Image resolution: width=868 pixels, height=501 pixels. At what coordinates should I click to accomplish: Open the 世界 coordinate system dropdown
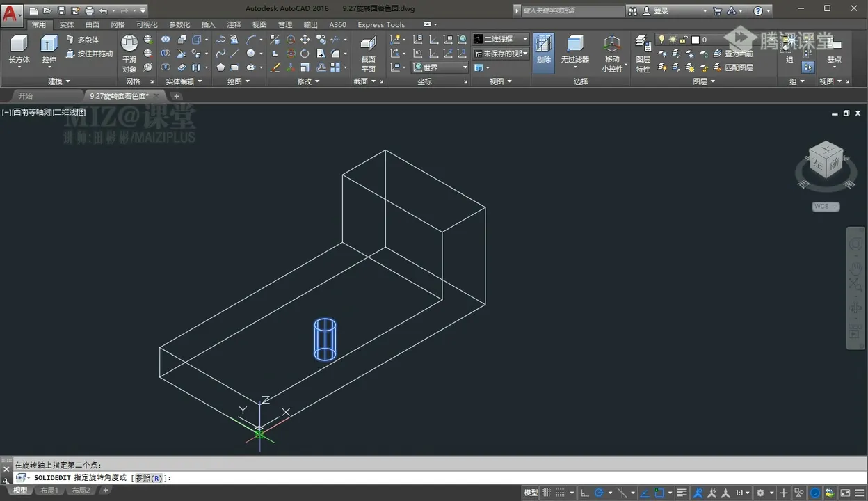440,67
